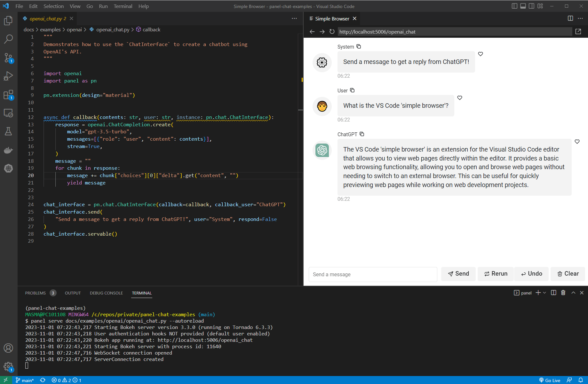588x384 pixels.
Task: Open the Docker view
Action: pos(8,150)
